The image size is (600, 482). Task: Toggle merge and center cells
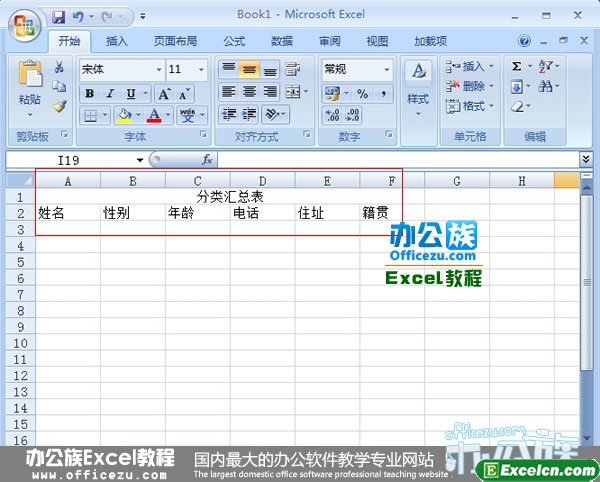pyautogui.click(x=293, y=92)
